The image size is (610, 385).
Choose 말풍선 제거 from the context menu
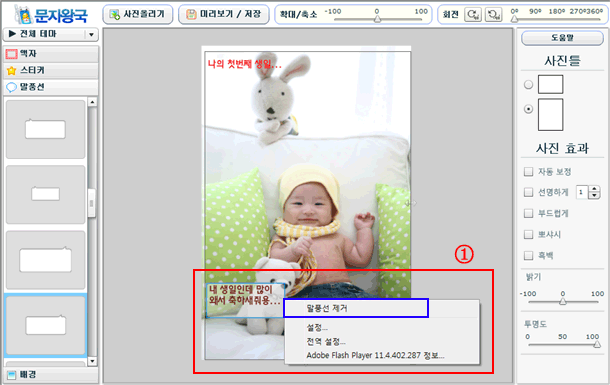[356, 308]
